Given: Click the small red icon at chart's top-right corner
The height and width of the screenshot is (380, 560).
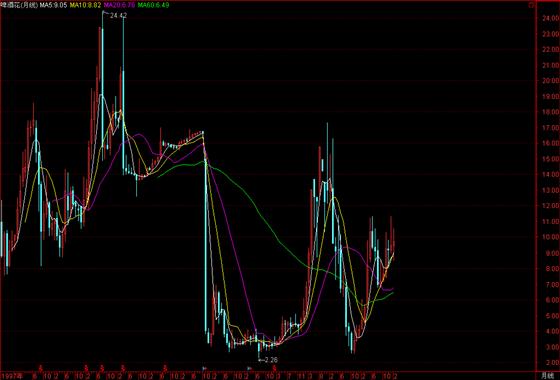Looking at the screenshot, I should click(x=531, y=5).
